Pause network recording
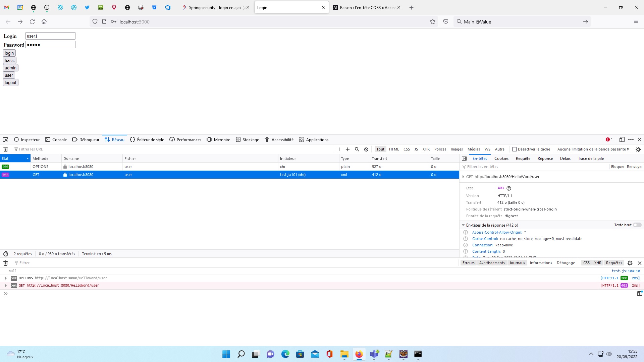Screen dimensions: 644x362 (338, 149)
